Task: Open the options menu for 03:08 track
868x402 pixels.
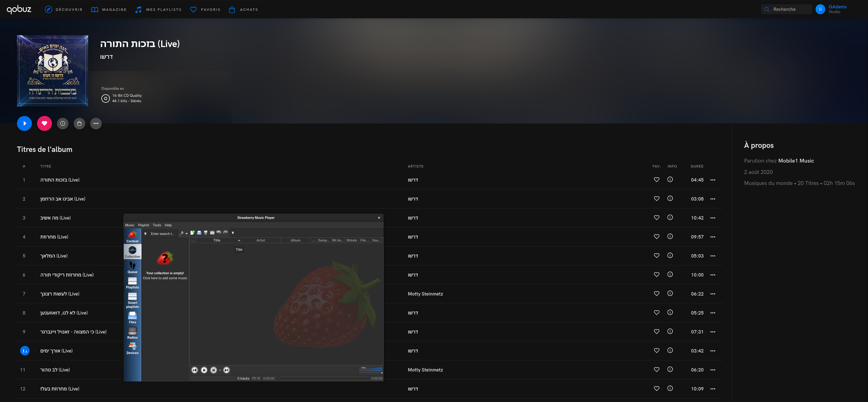Action: (x=713, y=199)
